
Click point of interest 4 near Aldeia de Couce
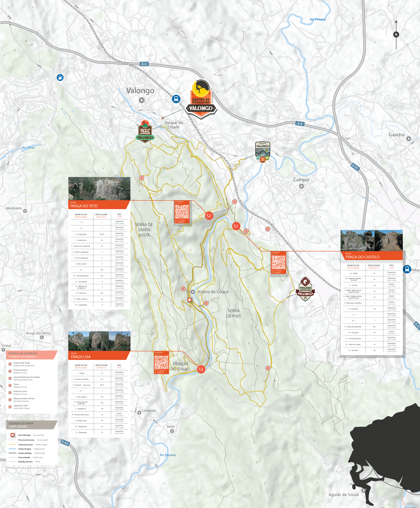coord(183,289)
